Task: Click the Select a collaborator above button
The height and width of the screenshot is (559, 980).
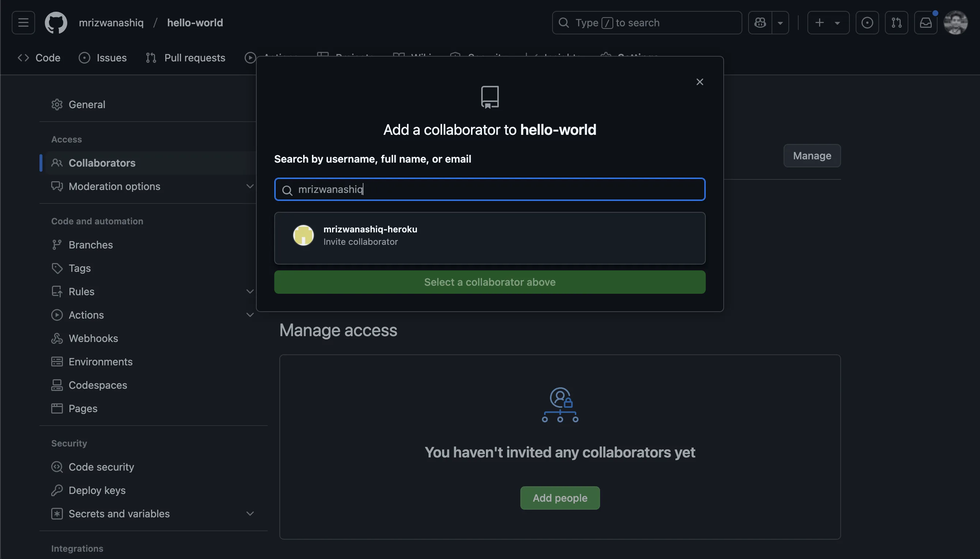Action: tap(490, 282)
